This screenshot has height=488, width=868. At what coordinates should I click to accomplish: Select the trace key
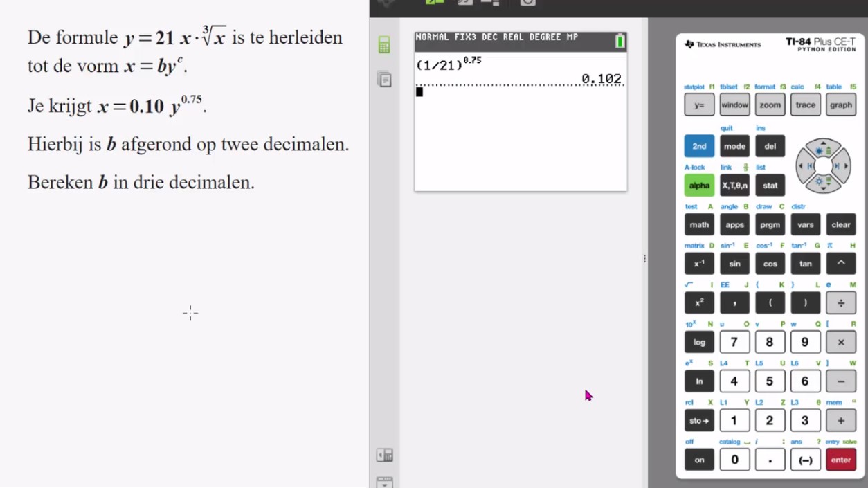805,105
